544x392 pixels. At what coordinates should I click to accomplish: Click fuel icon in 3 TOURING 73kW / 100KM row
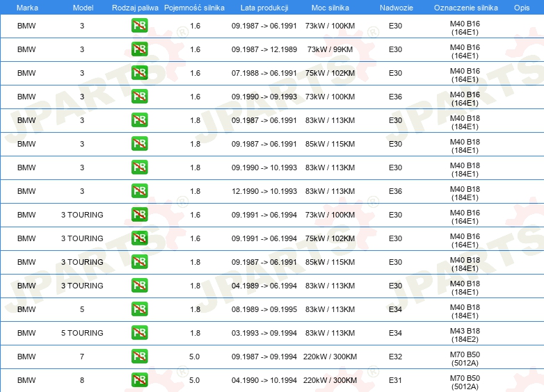(x=139, y=215)
